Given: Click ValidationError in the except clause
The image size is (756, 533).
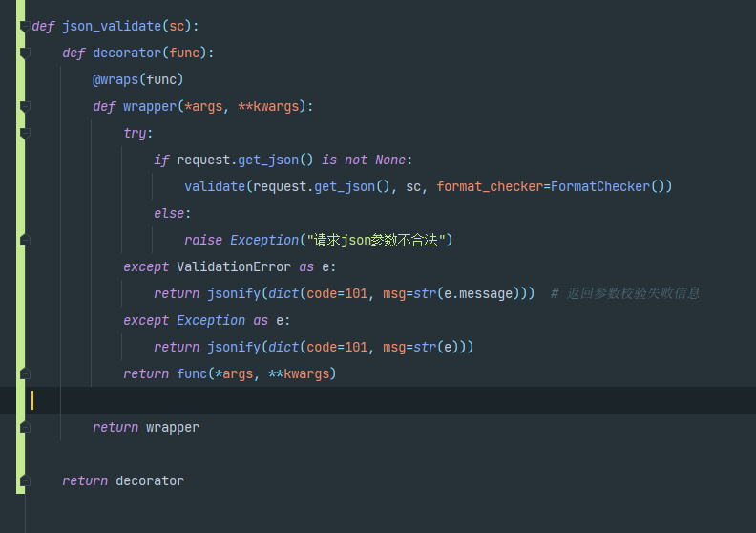Looking at the screenshot, I should [234, 266].
